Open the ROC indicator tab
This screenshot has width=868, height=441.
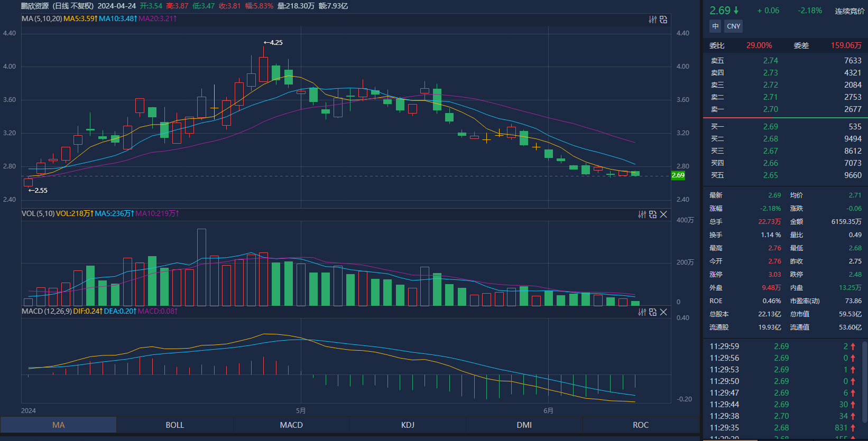click(x=641, y=425)
